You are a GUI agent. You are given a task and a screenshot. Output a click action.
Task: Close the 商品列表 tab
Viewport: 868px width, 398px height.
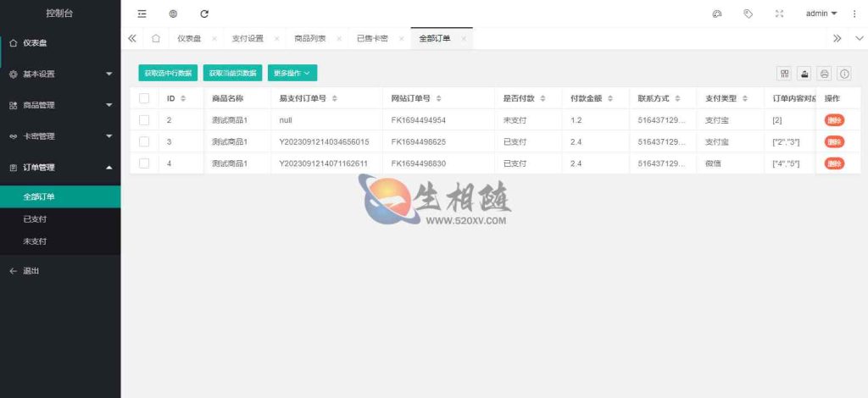[339, 39]
